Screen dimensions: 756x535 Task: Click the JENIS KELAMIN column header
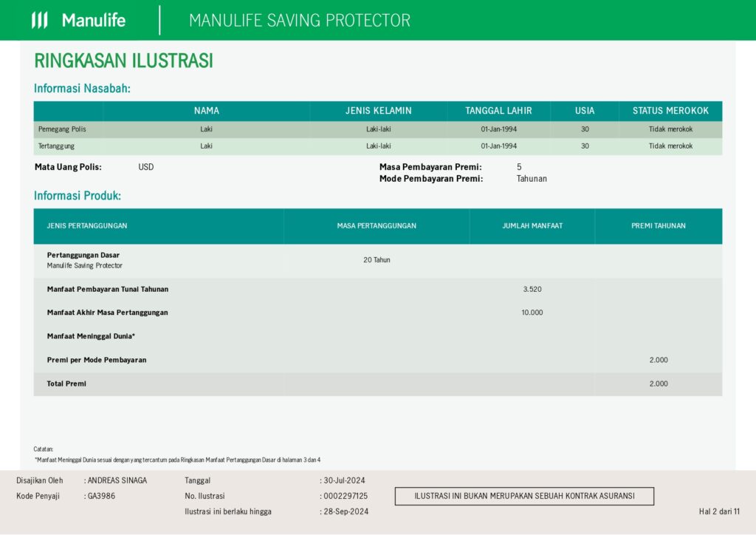click(x=379, y=111)
